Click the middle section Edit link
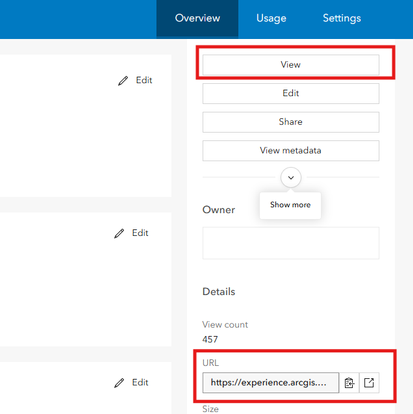This screenshot has height=414, width=413. point(140,233)
